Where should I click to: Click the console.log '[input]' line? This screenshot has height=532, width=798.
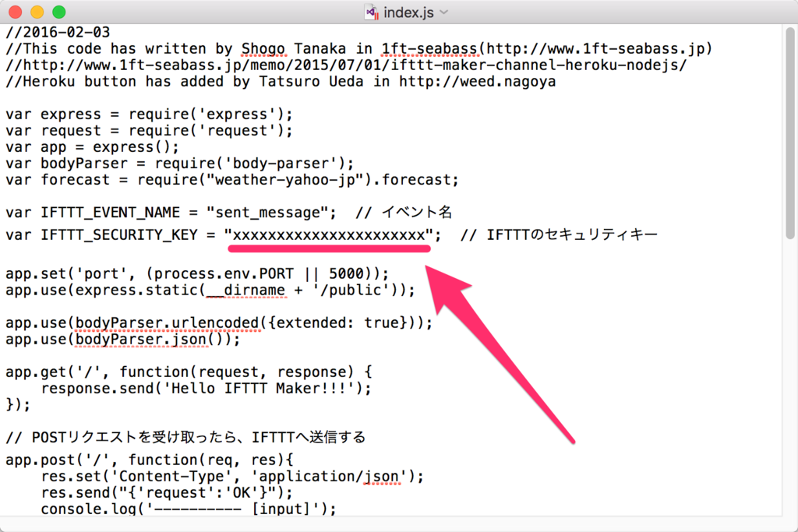point(189,509)
